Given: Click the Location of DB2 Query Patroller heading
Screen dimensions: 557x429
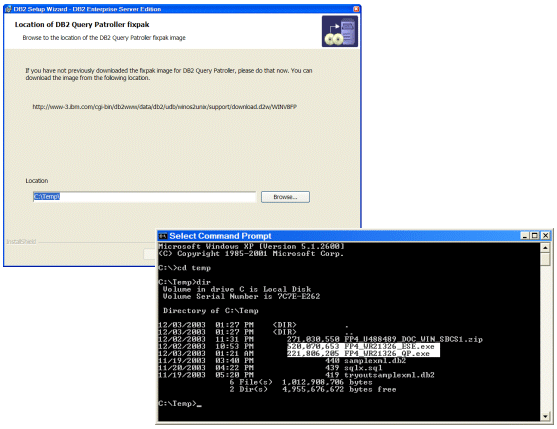Looking at the screenshot, I should tap(82, 25).
